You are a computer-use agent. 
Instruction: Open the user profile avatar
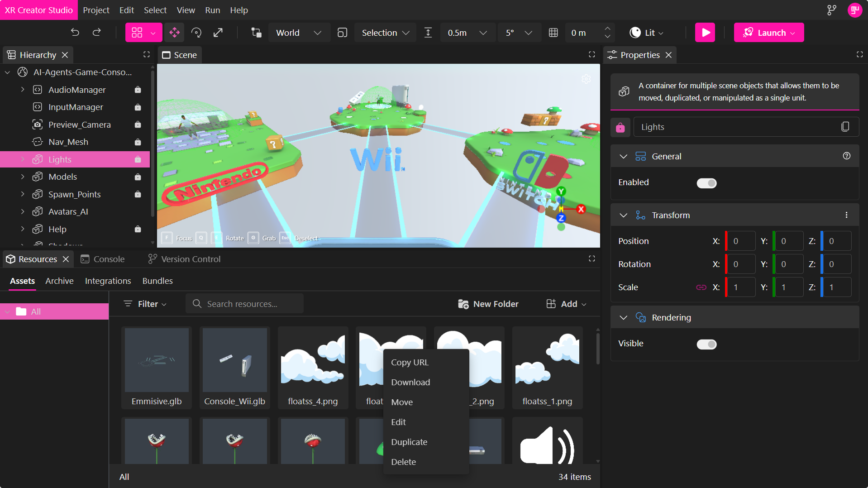pos(854,10)
